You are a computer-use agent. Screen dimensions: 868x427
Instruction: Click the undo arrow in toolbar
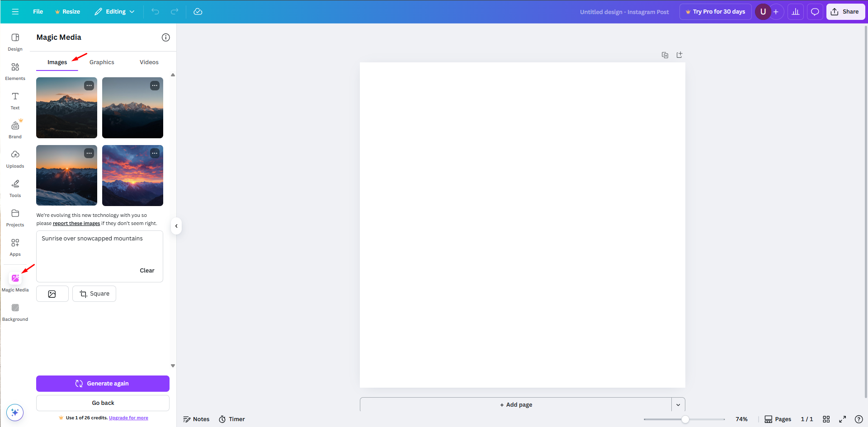coord(156,12)
